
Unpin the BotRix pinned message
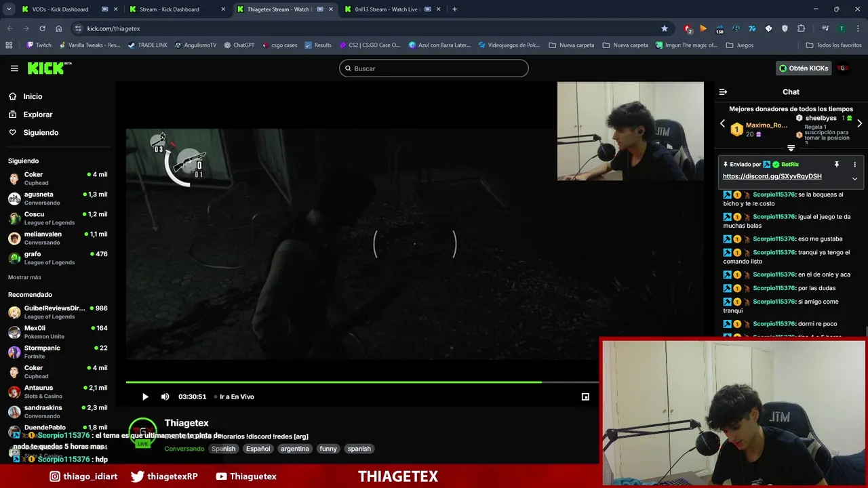tap(836, 165)
